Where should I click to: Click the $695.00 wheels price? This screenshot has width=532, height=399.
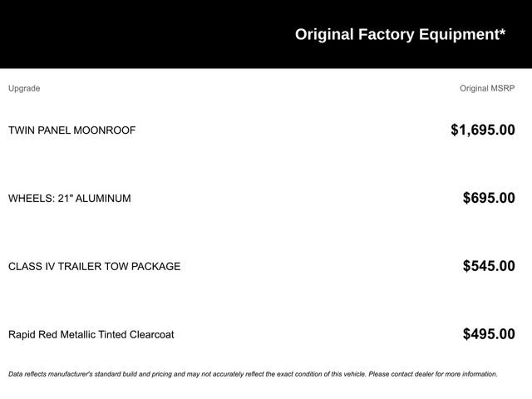pos(489,198)
